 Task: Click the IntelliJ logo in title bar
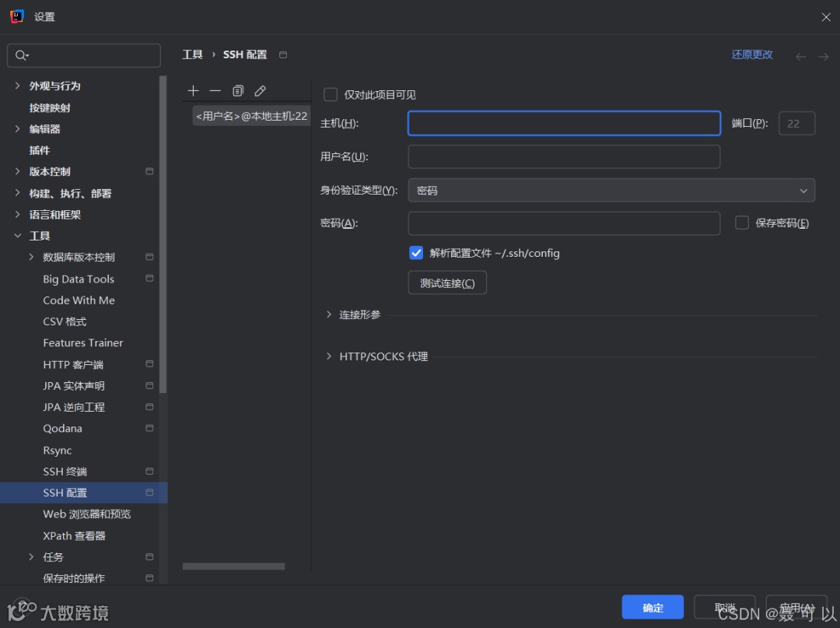pyautogui.click(x=16, y=16)
